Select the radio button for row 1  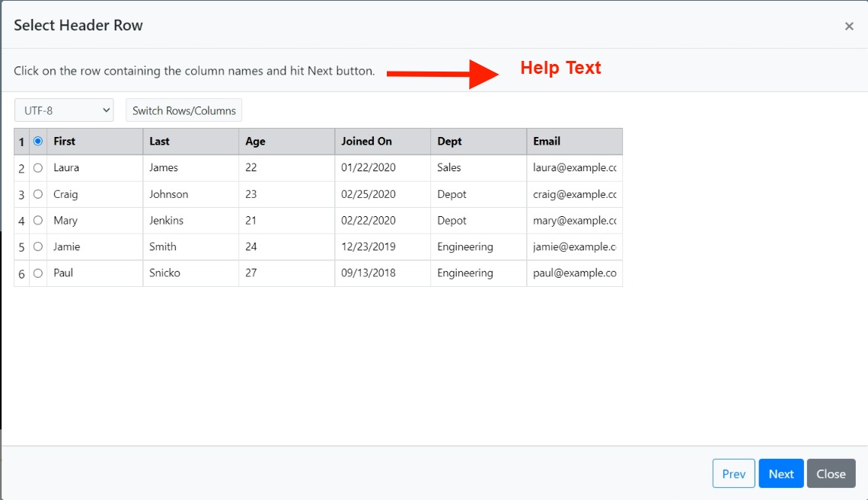click(x=38, y=142)
